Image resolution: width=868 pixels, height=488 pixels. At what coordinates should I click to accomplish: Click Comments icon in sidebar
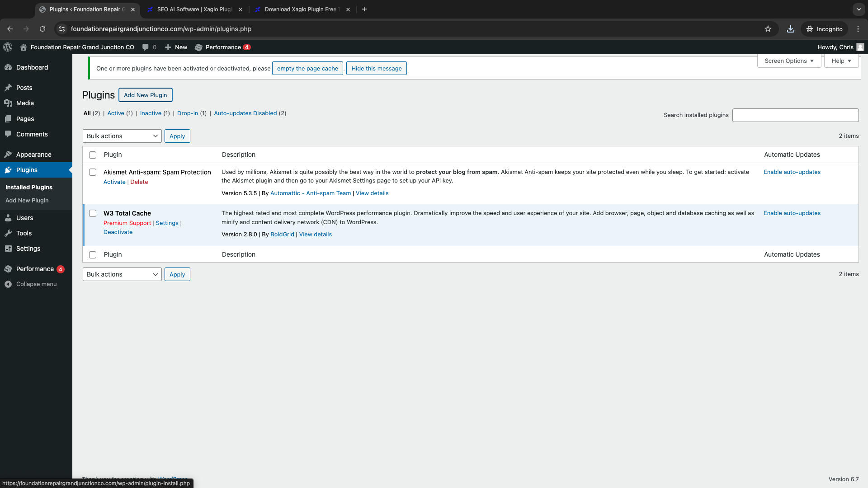coord(8,134)
